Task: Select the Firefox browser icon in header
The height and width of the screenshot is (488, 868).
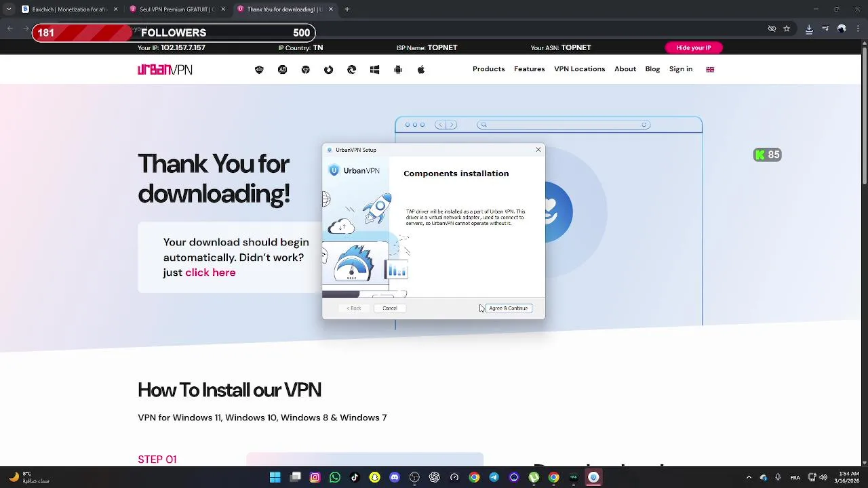Action: point(329,70)
